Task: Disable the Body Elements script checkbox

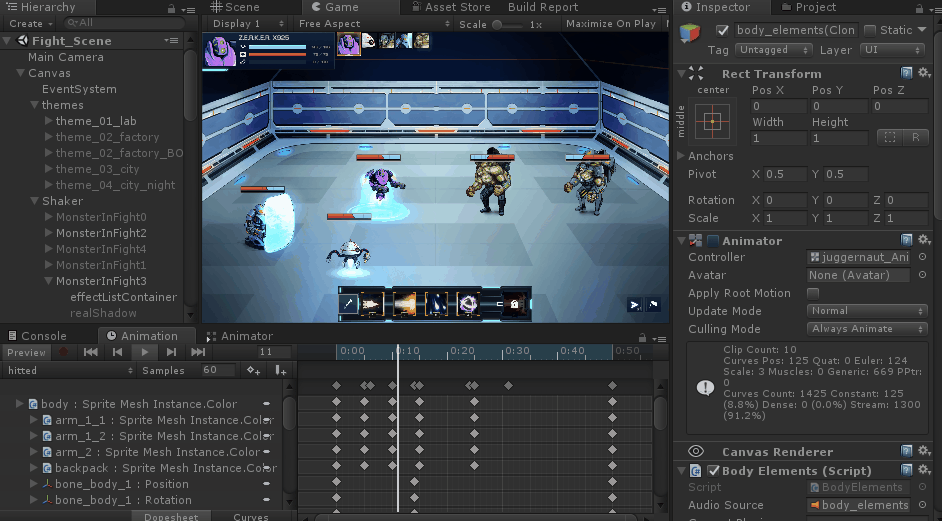Action: [713, 471]
